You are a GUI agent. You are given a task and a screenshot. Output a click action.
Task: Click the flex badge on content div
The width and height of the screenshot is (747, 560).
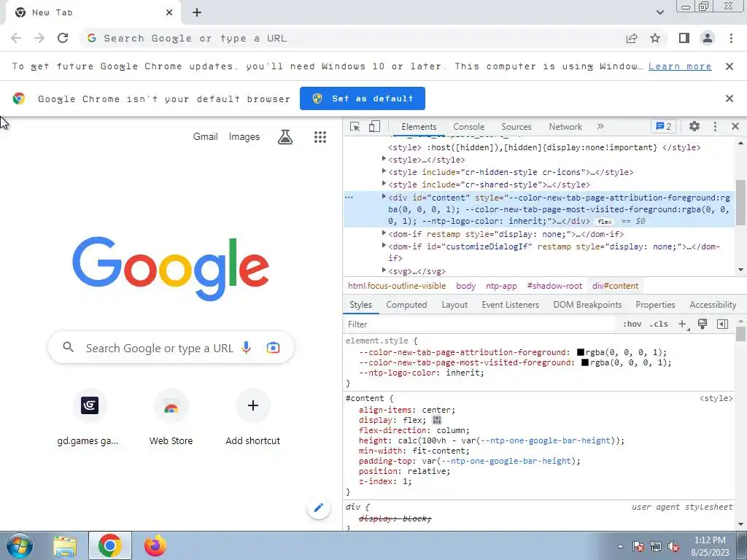click(x=605, y=222)
